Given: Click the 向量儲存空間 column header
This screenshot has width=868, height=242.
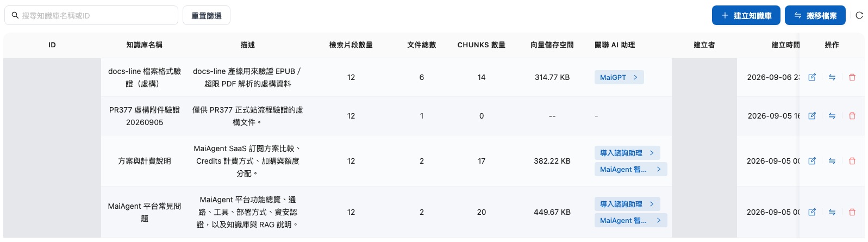Looking at the screenshot, I should pyautogui.click(x=552, y=45).
